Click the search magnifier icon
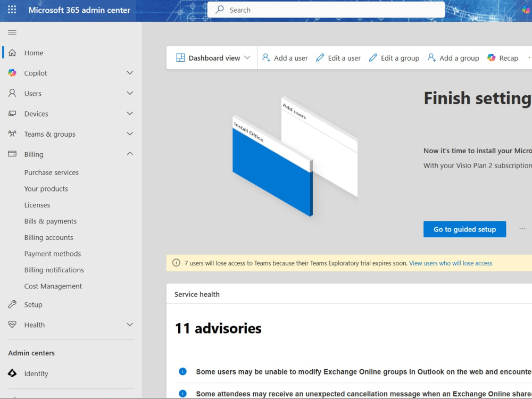532x399 pixels. tap(220, 10)
